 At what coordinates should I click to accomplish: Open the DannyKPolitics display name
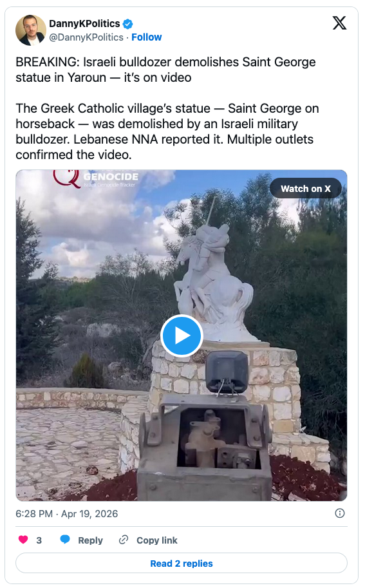(x=84, y=24)
